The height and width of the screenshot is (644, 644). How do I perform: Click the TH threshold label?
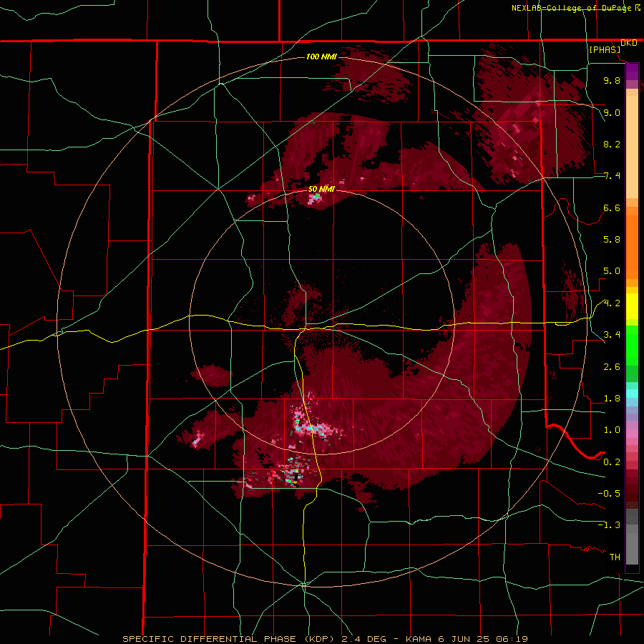click(615, 557)
